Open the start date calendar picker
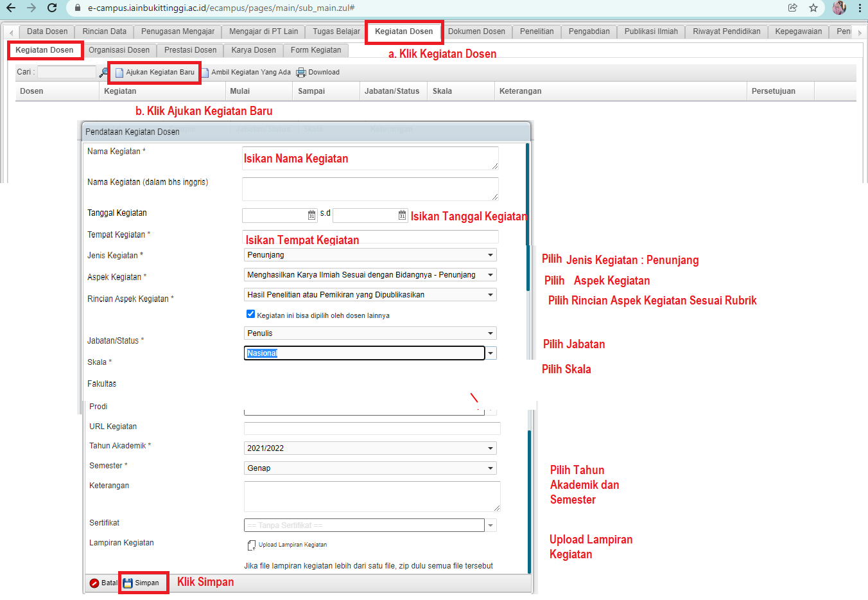Screen dimensions: 868x600 (311, 215)
